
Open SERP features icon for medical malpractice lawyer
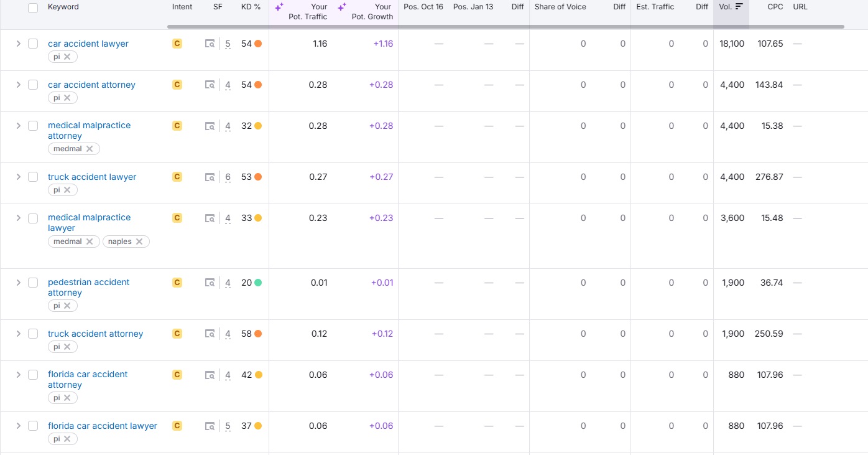tap(210, 218)
